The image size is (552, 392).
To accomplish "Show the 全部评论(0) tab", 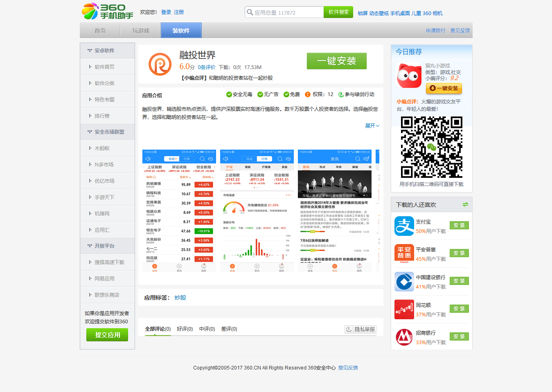I will click(x=158, y=329).
